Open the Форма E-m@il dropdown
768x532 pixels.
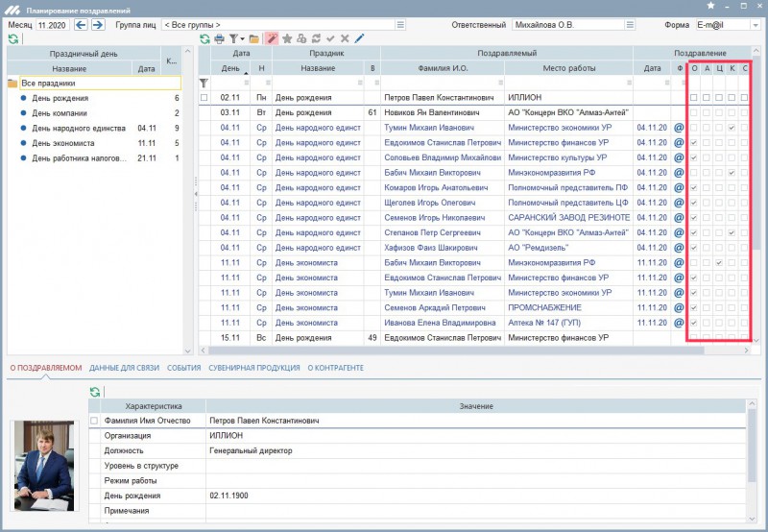(755, 25)
